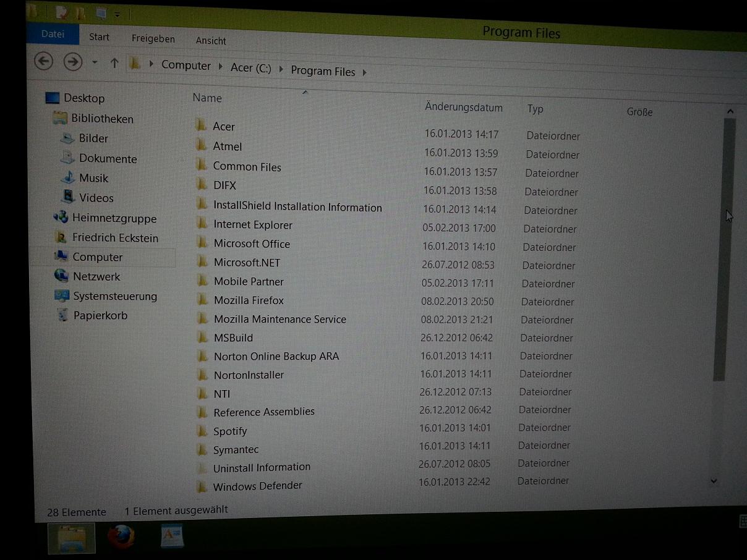This screenshot has height=560, width=747.
Task: Select Computer in navigation pane
Action: [97, 257]
